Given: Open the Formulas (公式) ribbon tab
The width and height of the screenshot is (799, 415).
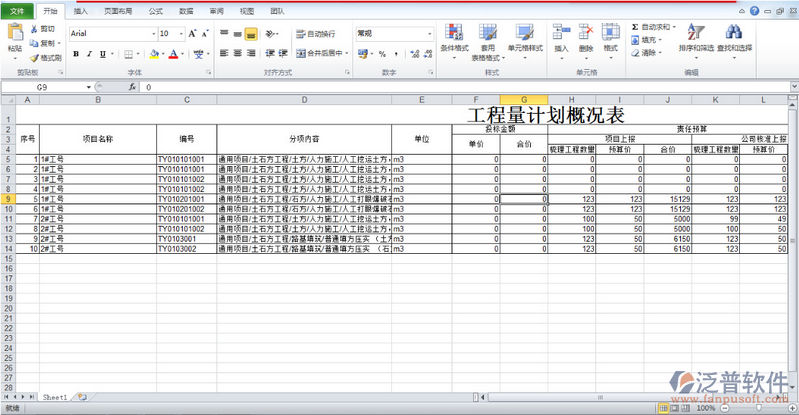Looking at the screenshot, I should click(x=155, y=10).
